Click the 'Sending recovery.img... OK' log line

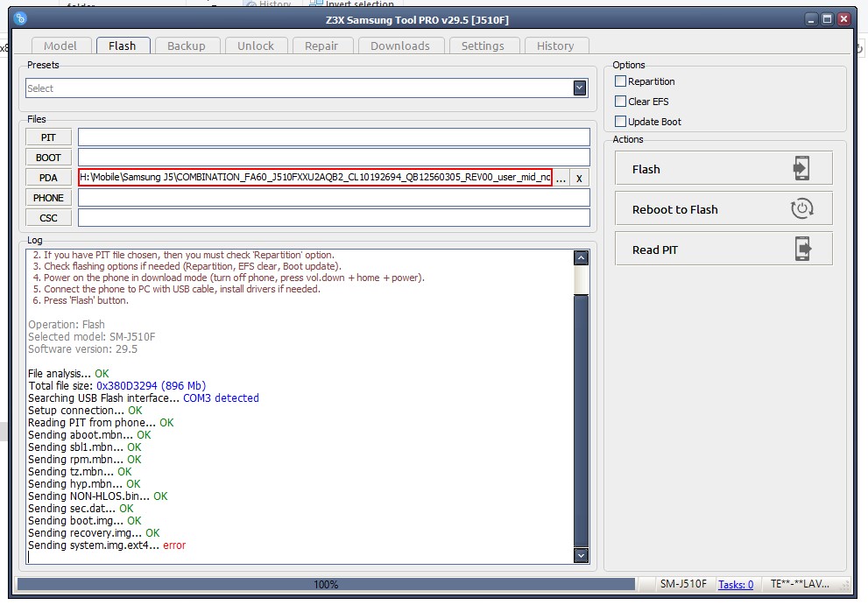(x=94, y=533)
